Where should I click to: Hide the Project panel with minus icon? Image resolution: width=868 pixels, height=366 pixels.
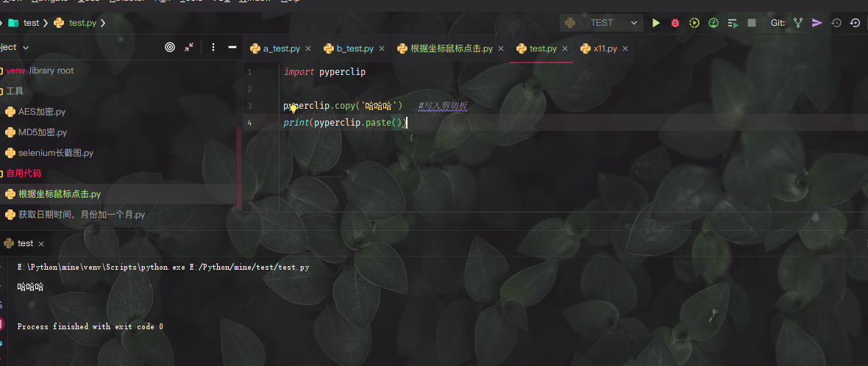tap(232, 48)
